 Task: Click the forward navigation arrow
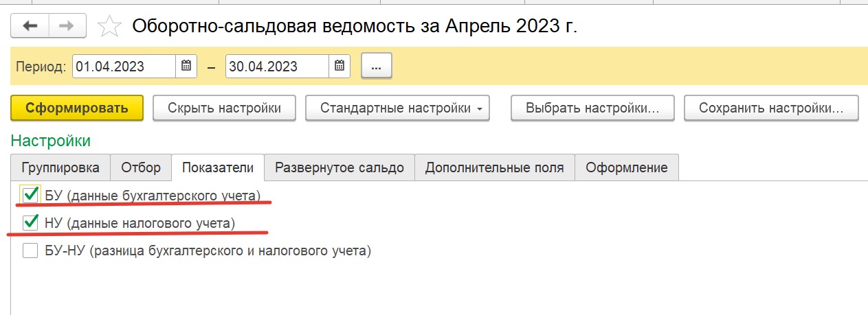pyautogui.click(x=67, y=27)
